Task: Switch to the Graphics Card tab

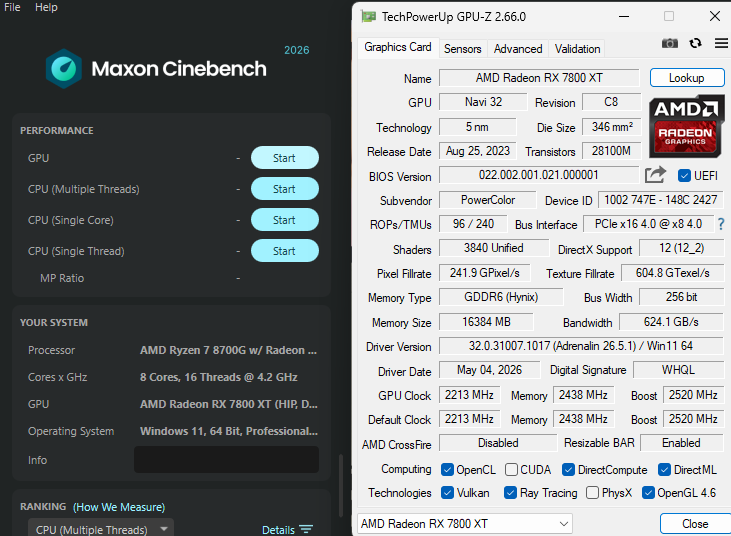Action: [x=398, y=48]
